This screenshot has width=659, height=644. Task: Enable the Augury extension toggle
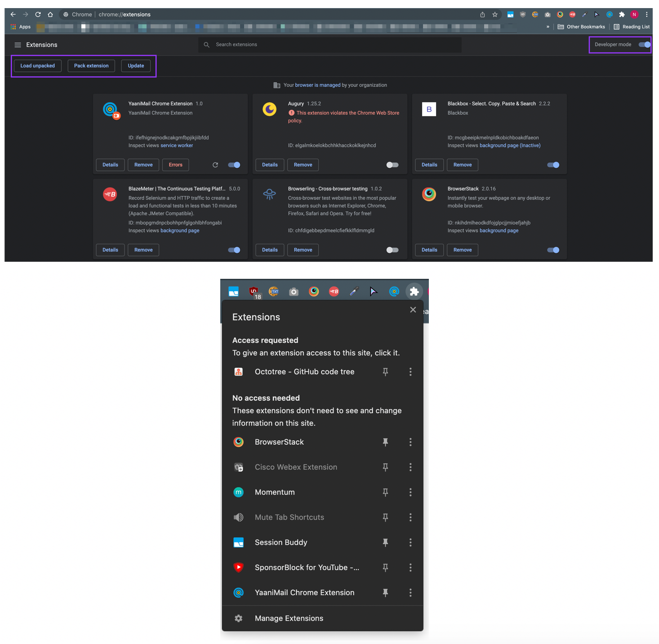392,165
